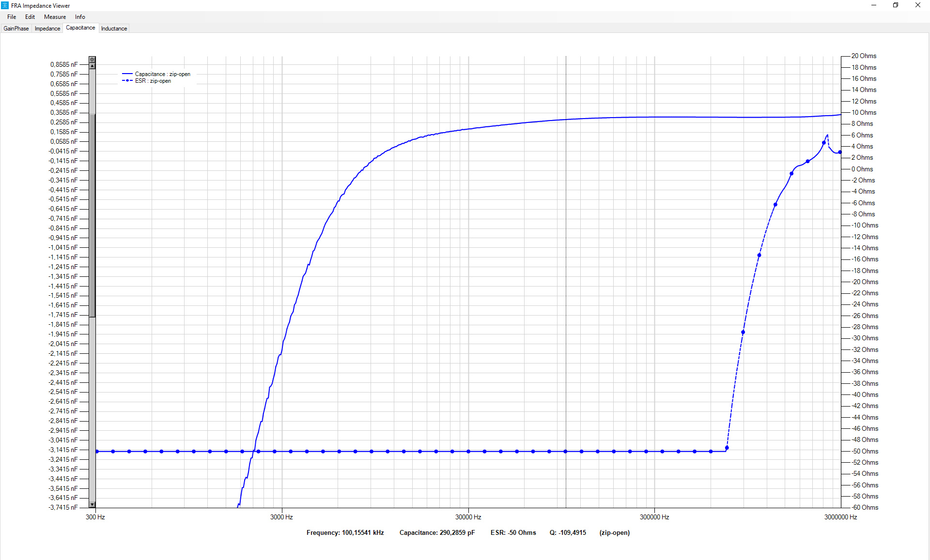Click the dark scrollbar thumb on the capacitance axis

click(92, 215)
